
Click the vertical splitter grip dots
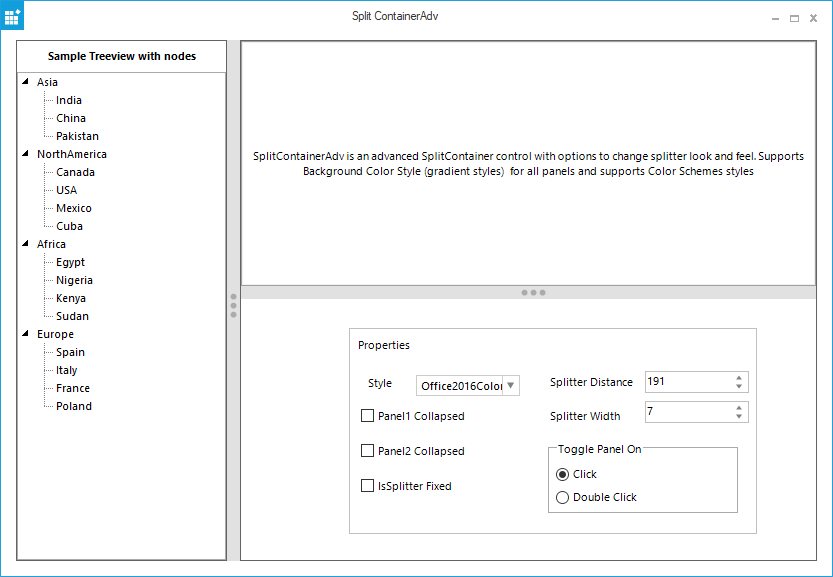click(233, 305)
